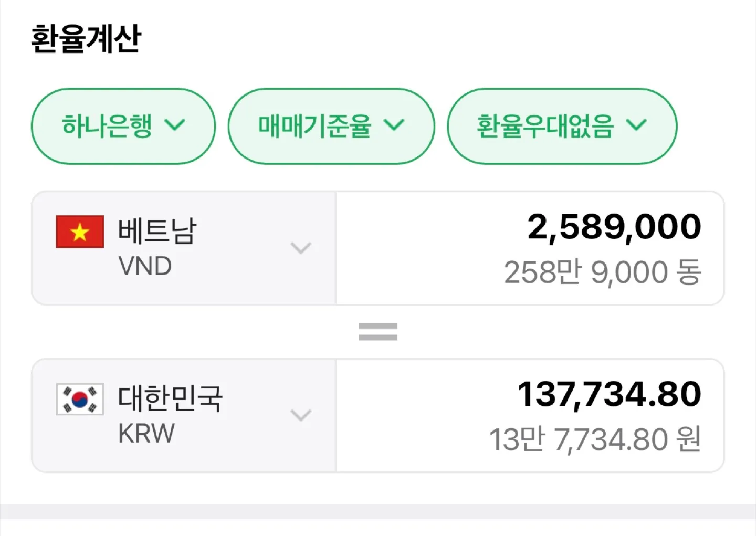Click chevron arrow inside 매매기준율 pill
756x536 pixels.
pyautogui.click(x=394, y=125)
